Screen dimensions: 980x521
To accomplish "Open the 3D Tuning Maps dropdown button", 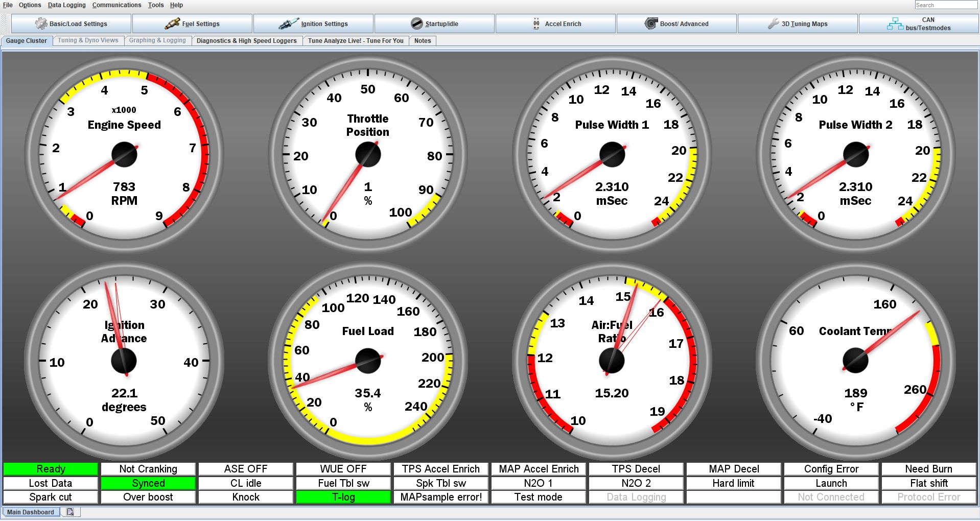I will click(798, 23).
